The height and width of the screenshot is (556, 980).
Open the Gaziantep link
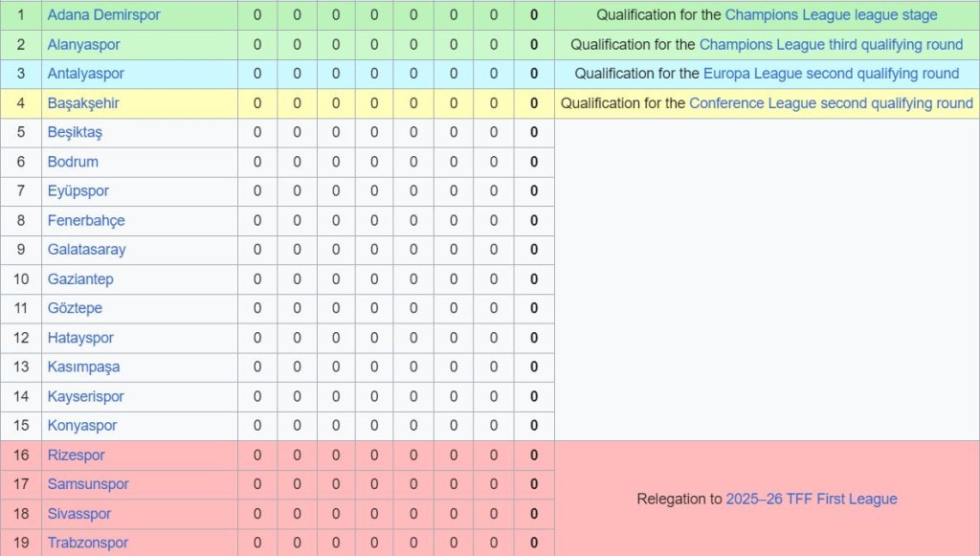[x=80, y=279]
